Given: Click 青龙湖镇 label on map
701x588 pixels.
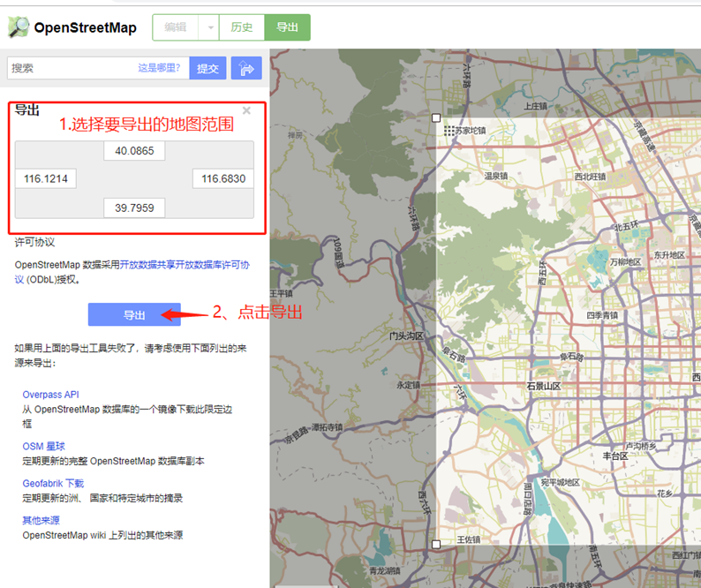Looking at the screenshot, I should 385,570.
